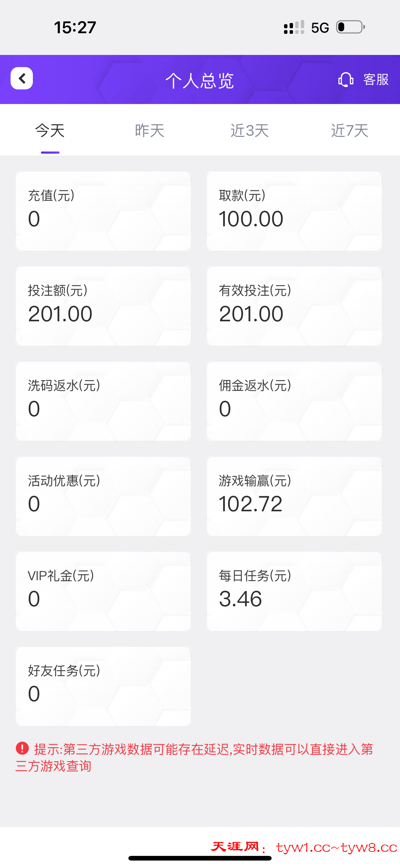Open 客服 support link
Viewport: 400px width, 868px height.
click(x=376, y=80)
